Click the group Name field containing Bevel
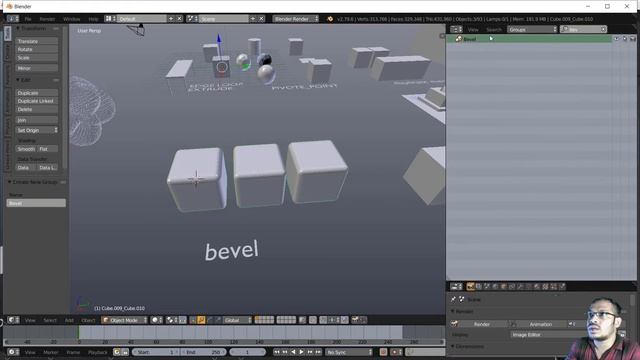 (x=36, y=203)
